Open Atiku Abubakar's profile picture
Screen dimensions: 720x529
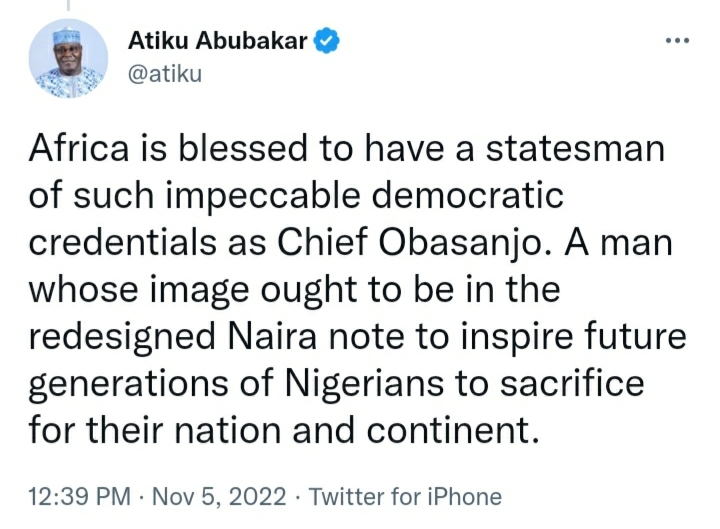(67, 58)
